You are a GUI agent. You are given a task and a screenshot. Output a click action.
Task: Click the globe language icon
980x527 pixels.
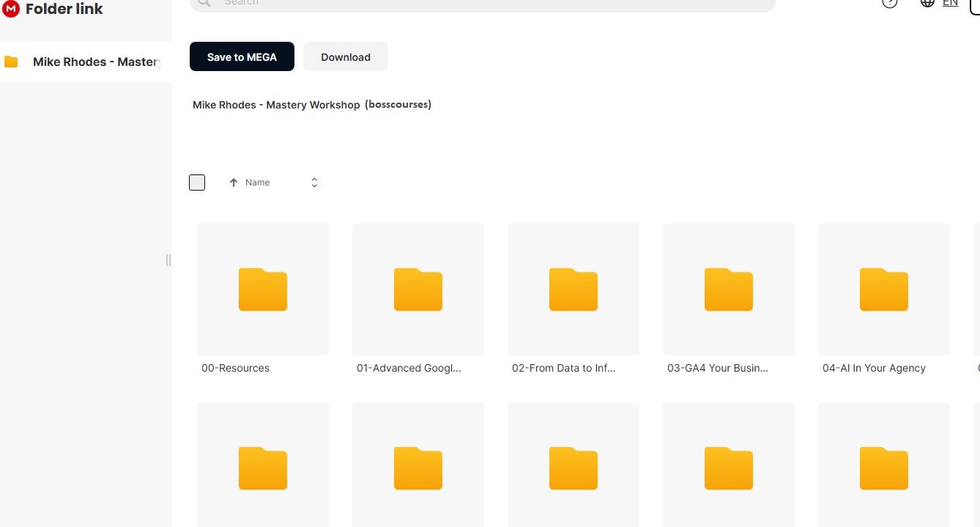[927, 2]
